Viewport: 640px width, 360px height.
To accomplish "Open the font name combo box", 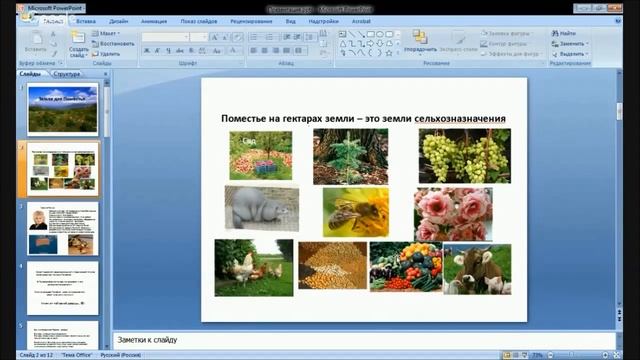I will click(x=165, y=37).
